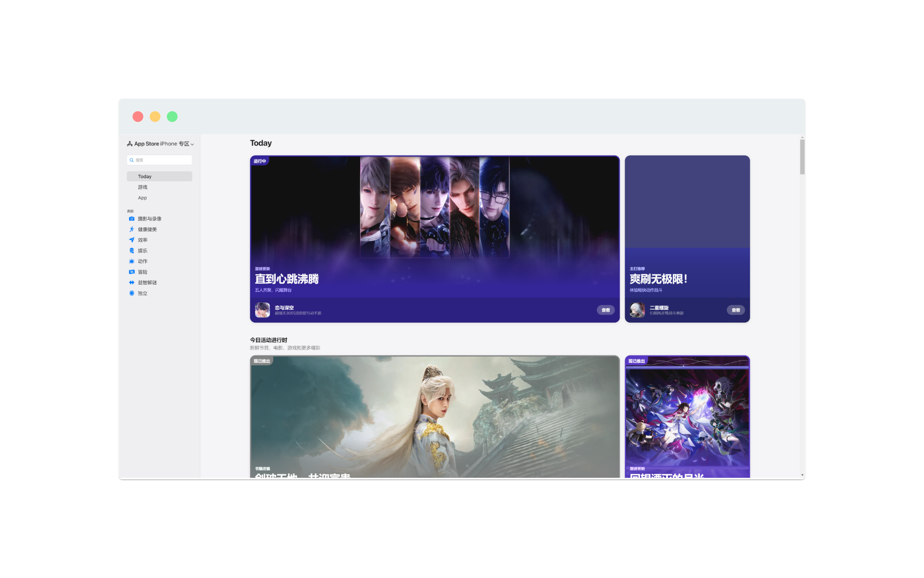Open the 恋与深空 app icon
The image size is (924, 578).
[262, 310]
